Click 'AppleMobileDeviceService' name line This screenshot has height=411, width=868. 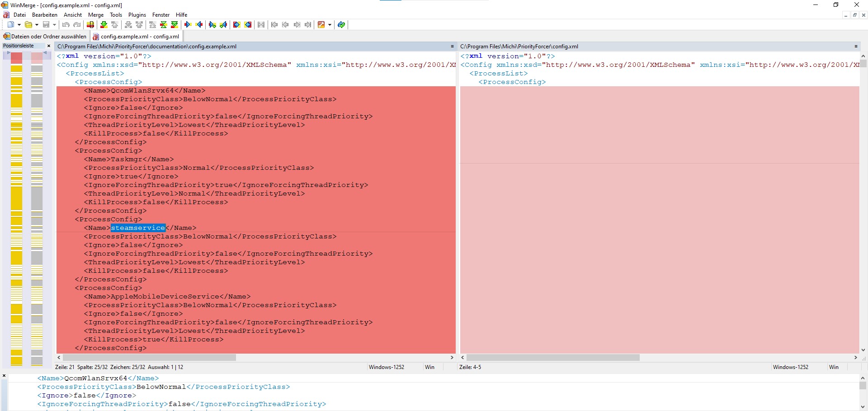point(167,297)
